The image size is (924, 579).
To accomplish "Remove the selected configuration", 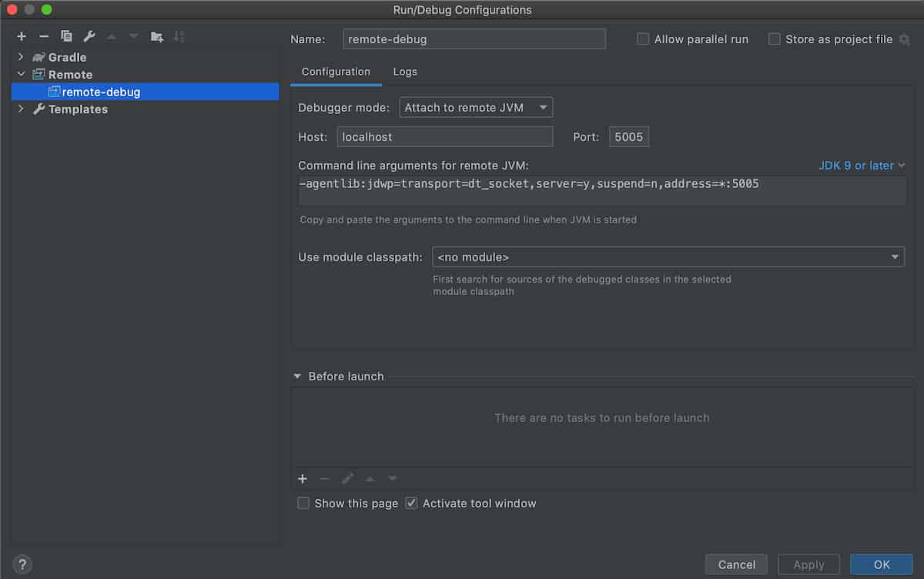I will pos(44,36).
